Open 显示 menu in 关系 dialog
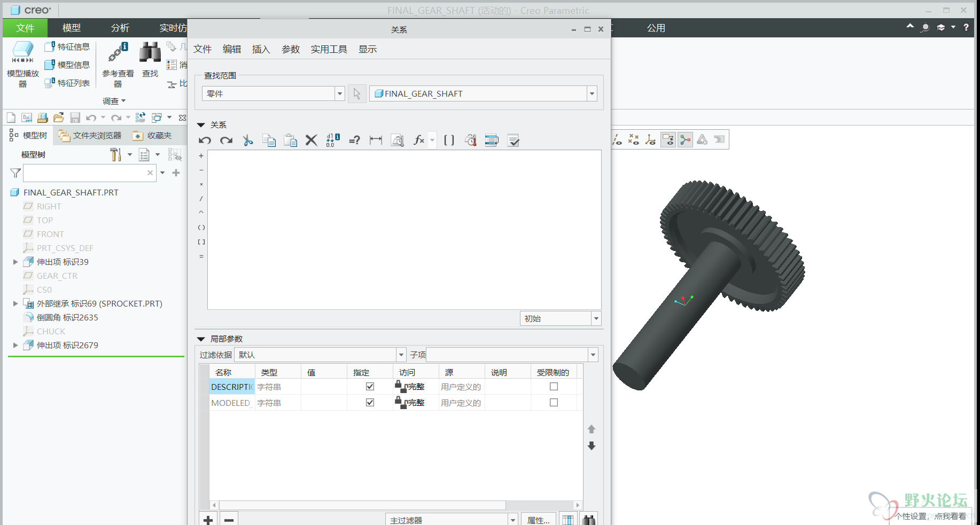Screen dimensions: 980x525 pos(368,49)
